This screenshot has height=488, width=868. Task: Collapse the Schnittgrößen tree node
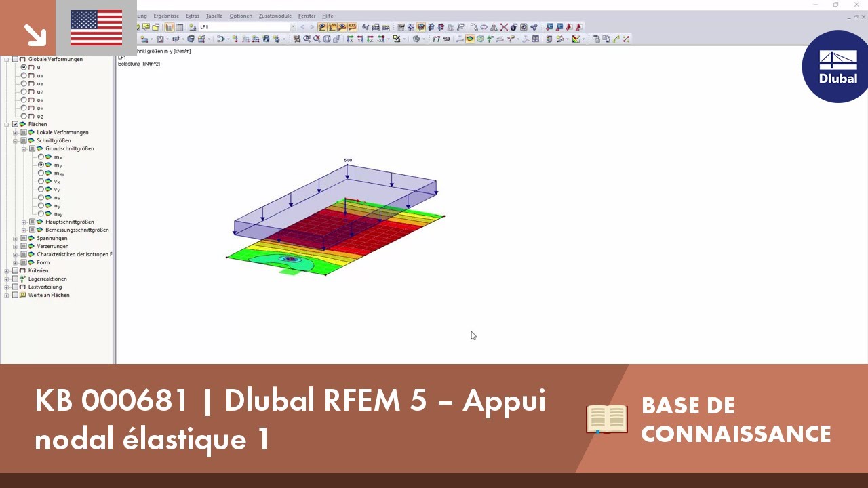click(x=15, y=140)
